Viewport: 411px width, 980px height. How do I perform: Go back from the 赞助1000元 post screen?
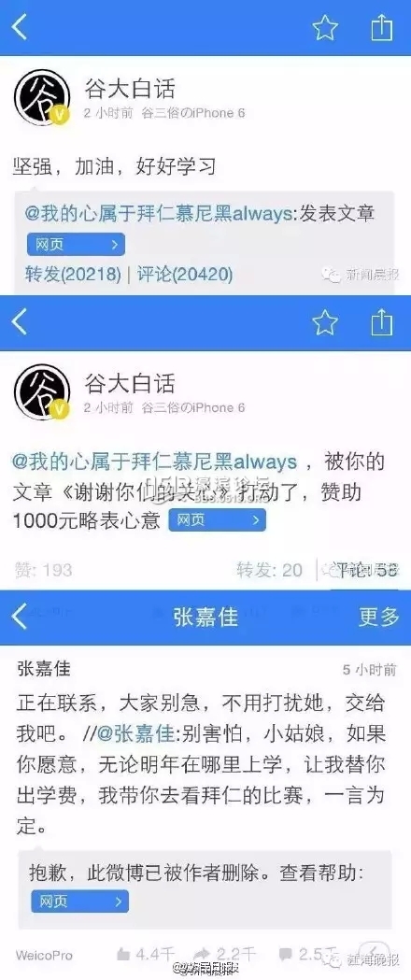click(x=20, y=322)
